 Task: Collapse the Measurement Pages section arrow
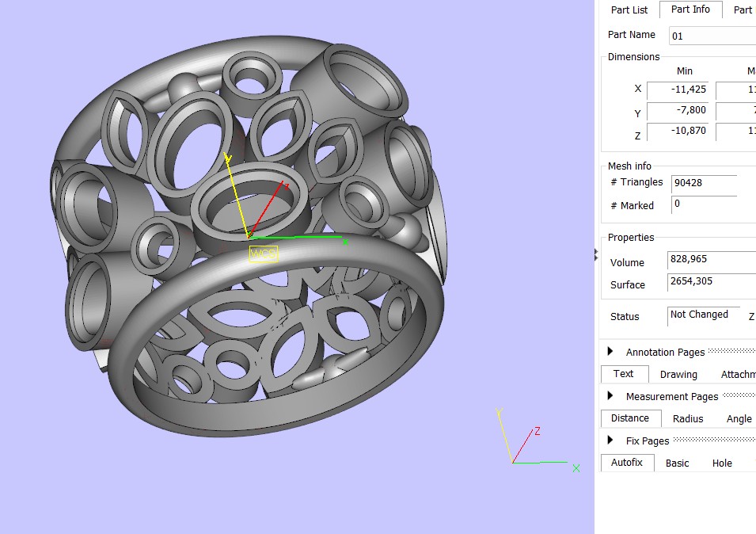[610, 395]
